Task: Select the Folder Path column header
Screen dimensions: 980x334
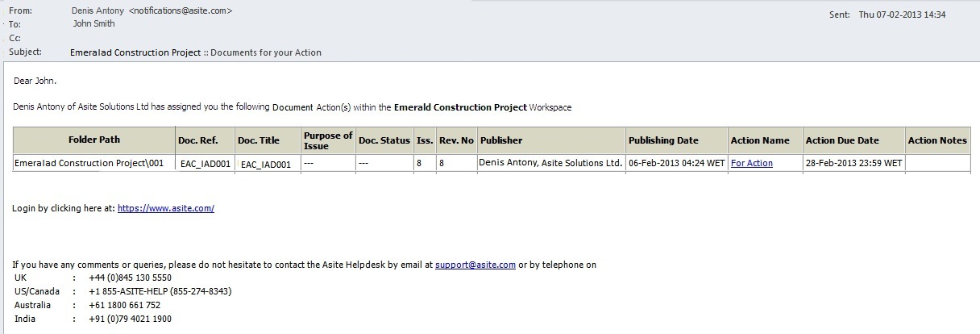Action: [94, 140]
